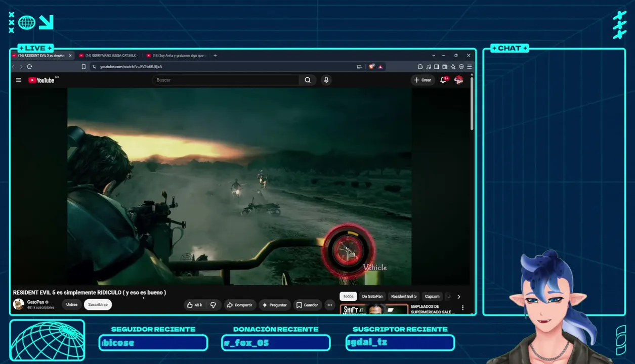
Task: Start voice search with microphone icon
Action: (x=326, y=80)
